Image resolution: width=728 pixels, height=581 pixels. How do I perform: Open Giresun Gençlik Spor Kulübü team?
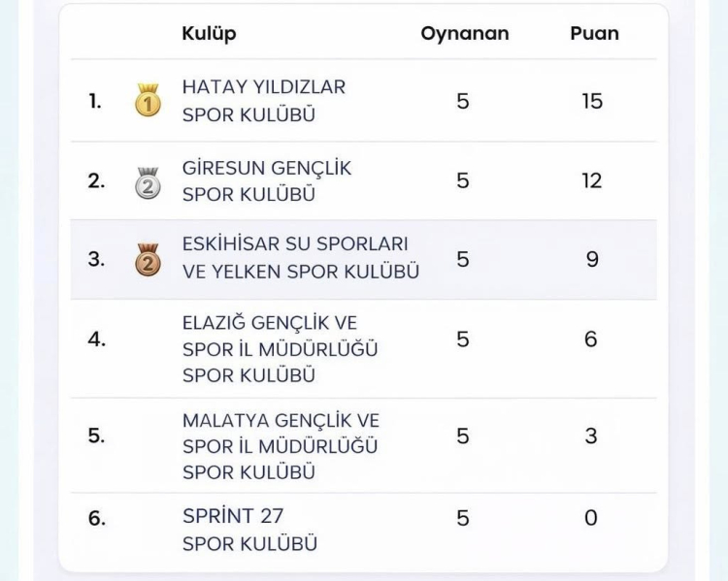(x=266, y=181)
